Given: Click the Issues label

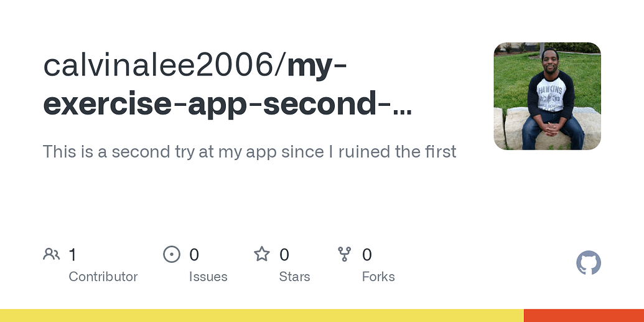Looking at the screenshot, I should (208, 277).
